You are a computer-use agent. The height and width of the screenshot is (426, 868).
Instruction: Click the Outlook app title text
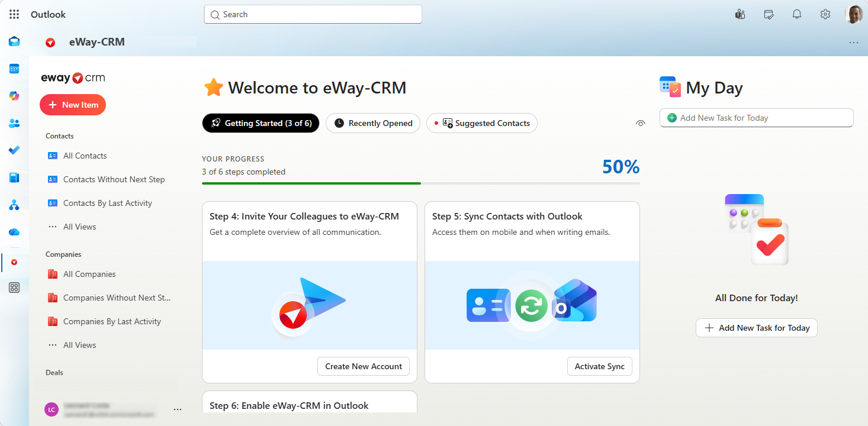click(49, 14)
